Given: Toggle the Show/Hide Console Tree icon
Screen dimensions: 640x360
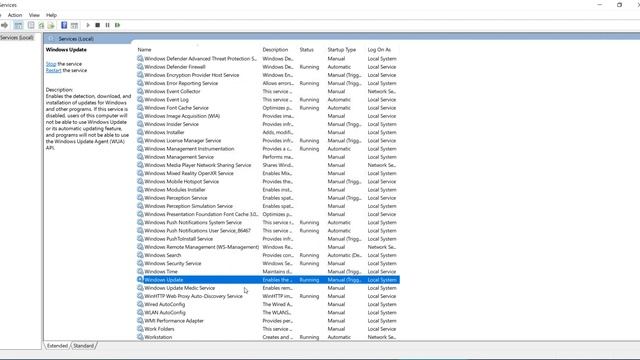Looking at the screenshot, I should [x=18, y=25].
